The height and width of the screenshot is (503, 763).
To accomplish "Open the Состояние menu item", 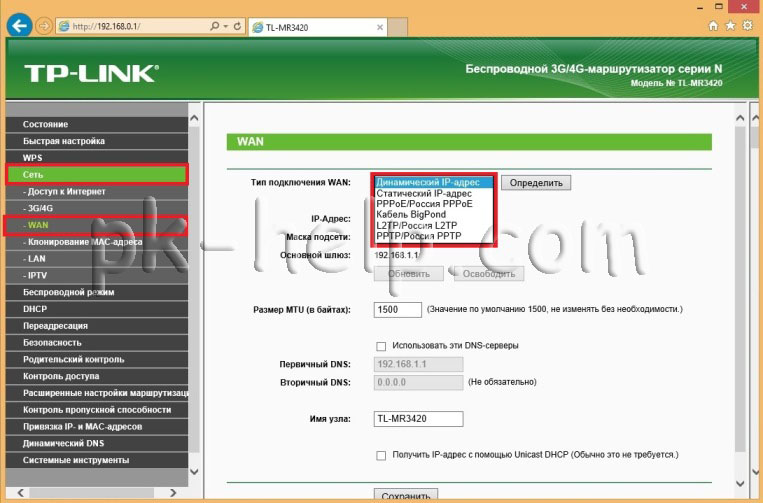I will point(97,125).
